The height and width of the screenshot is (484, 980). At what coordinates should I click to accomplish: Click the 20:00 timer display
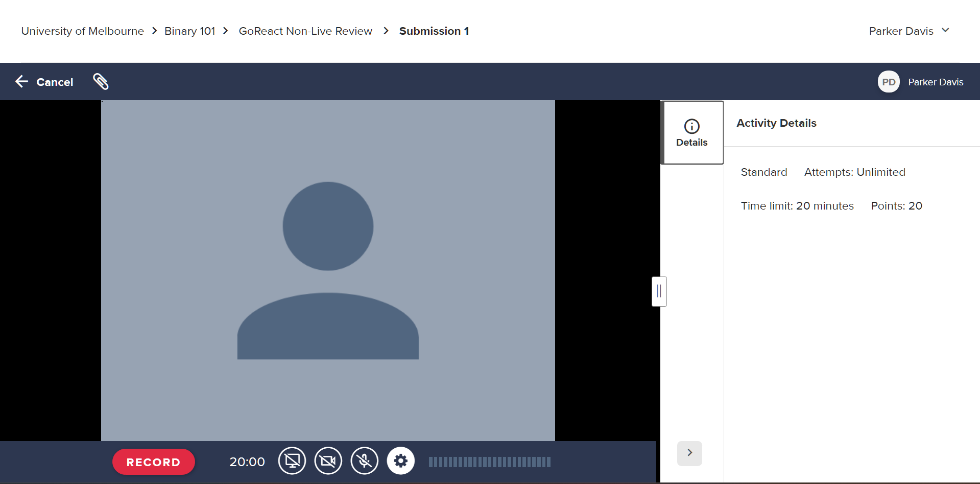coord(247,462)
